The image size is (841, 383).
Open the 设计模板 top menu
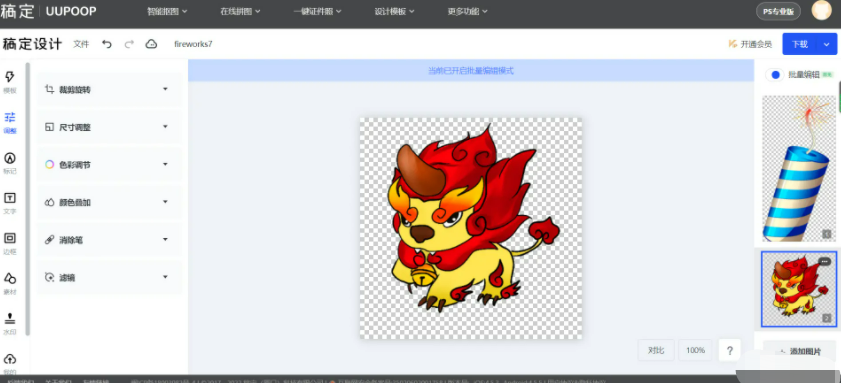pyautogui.click(x=394, y=11)
